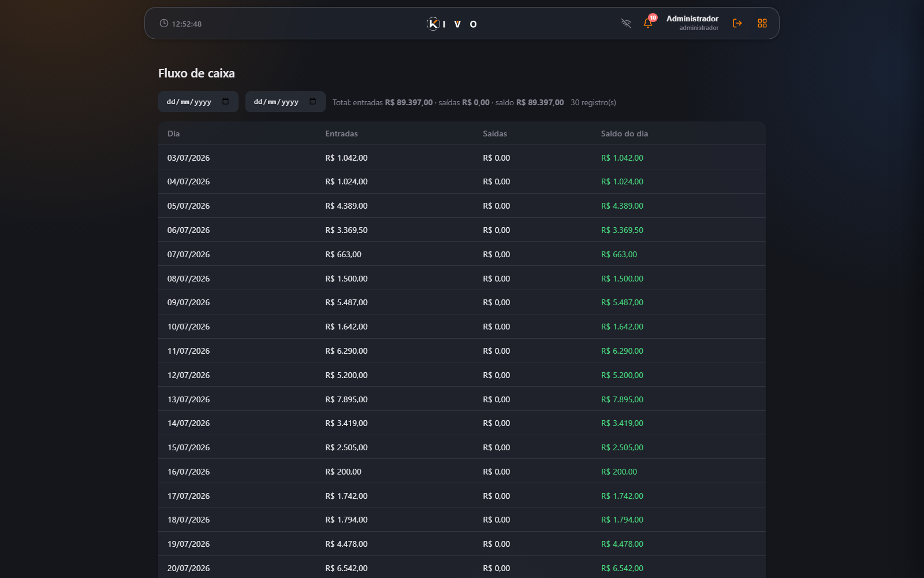924x578 pixels.
Task: Open the Administrador user profile
Action: tap(692, 23)
